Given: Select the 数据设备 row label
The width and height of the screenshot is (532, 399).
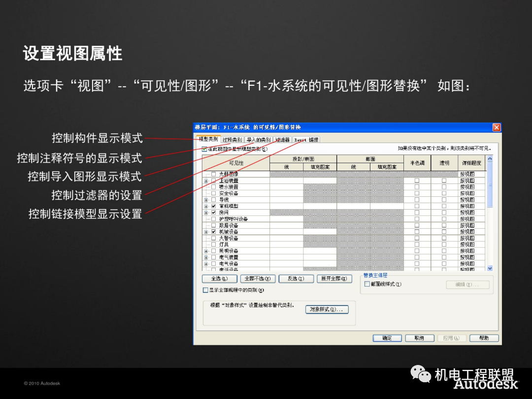Looking at the screenshot, I should point(229,225).
